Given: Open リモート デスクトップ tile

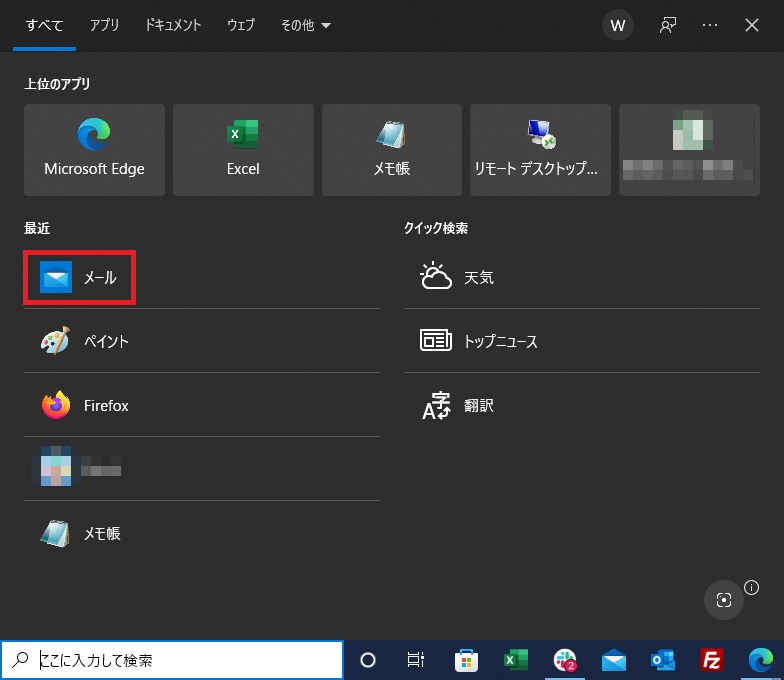Looking at the screenshot, I should pos(540,150).
